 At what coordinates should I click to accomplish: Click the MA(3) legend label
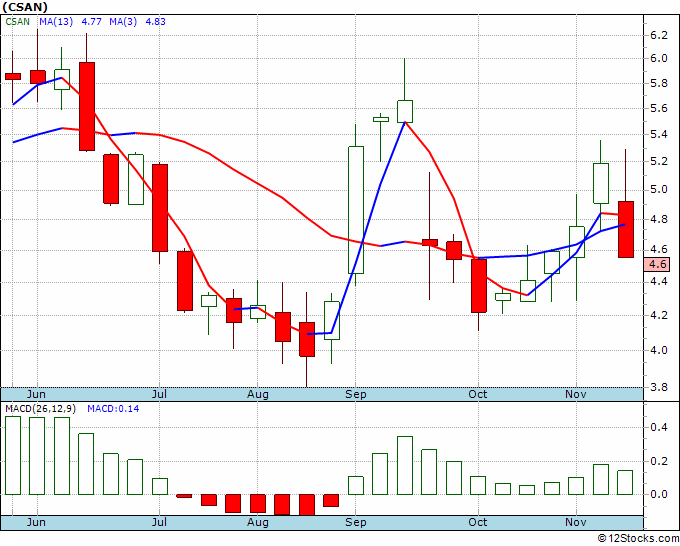coord(123,22)
